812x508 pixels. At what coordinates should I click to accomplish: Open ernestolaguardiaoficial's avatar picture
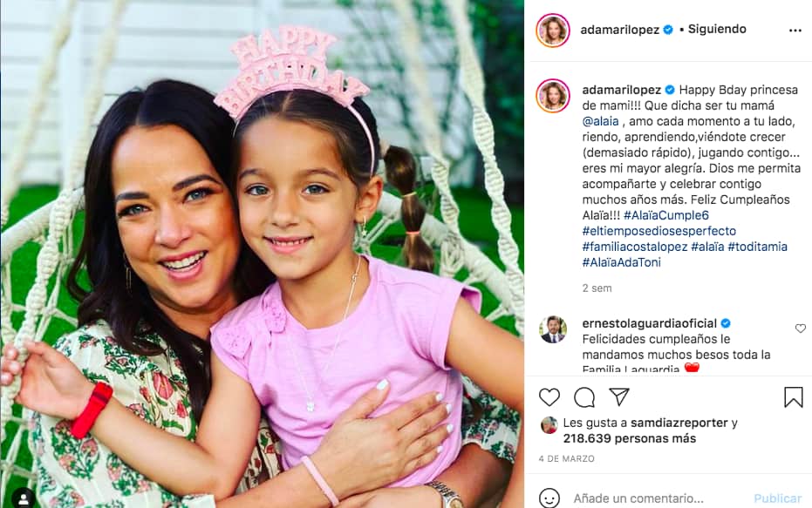pyautogui.click(x=553, y=329)
